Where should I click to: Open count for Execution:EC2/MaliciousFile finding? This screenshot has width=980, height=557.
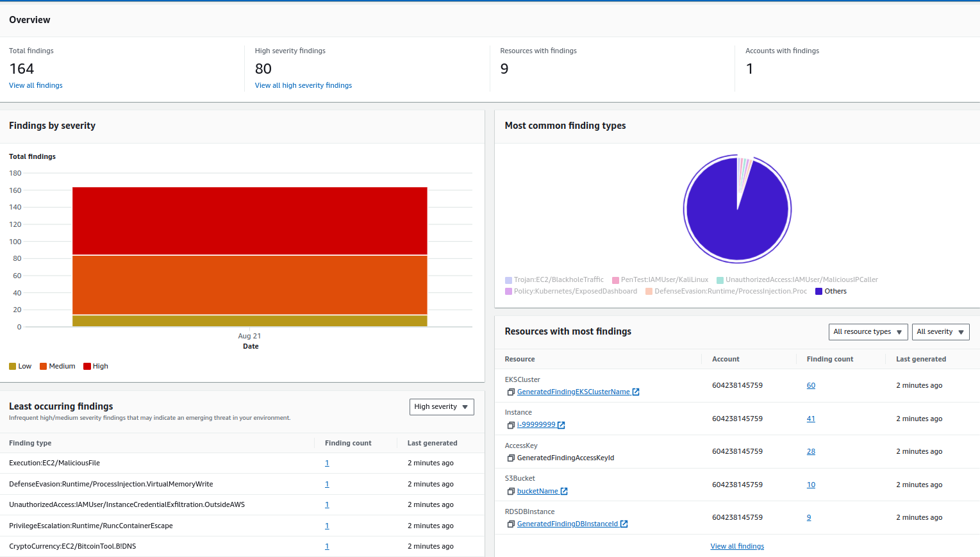point(327,463)
